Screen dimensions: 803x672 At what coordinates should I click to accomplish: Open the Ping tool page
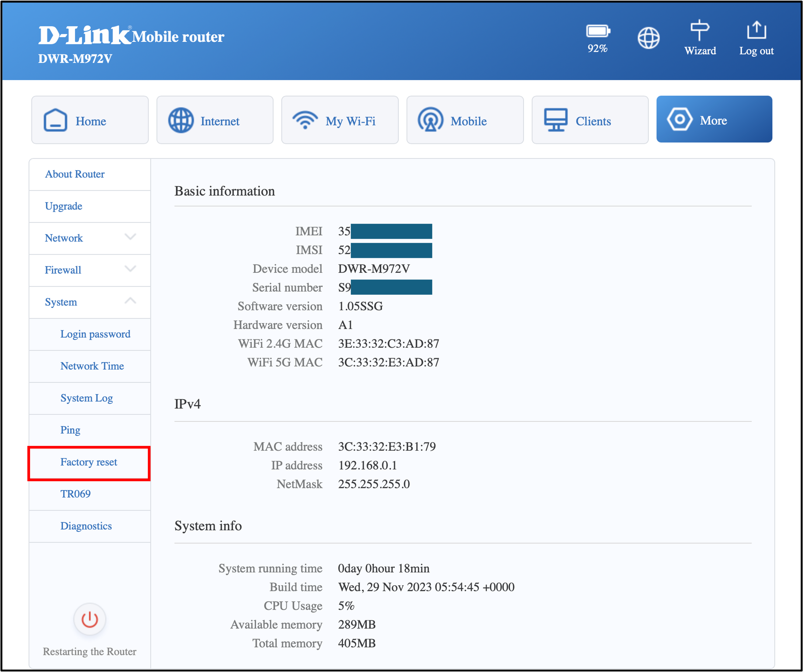click(x=90, y=430)
